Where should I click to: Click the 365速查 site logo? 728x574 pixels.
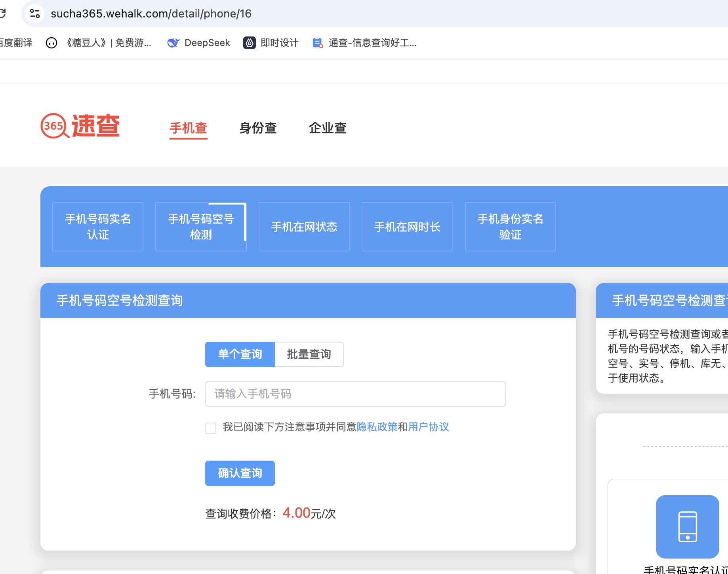80,126
